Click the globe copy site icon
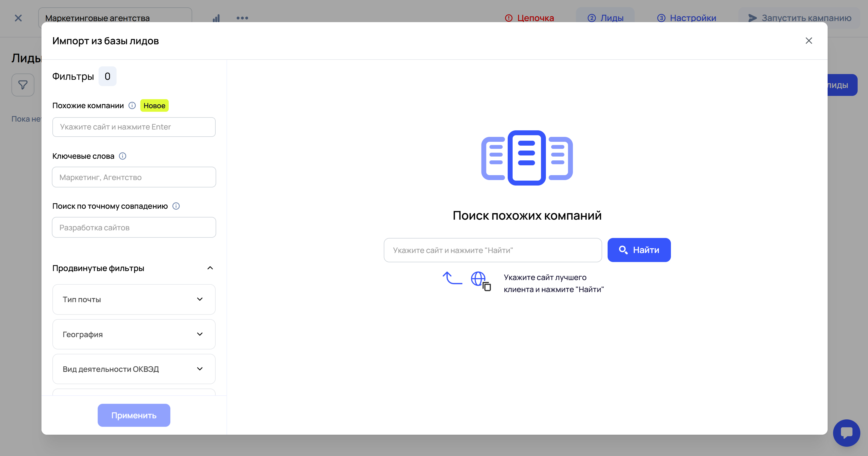This screenshot has width=868, height=456. coord(481,281)
